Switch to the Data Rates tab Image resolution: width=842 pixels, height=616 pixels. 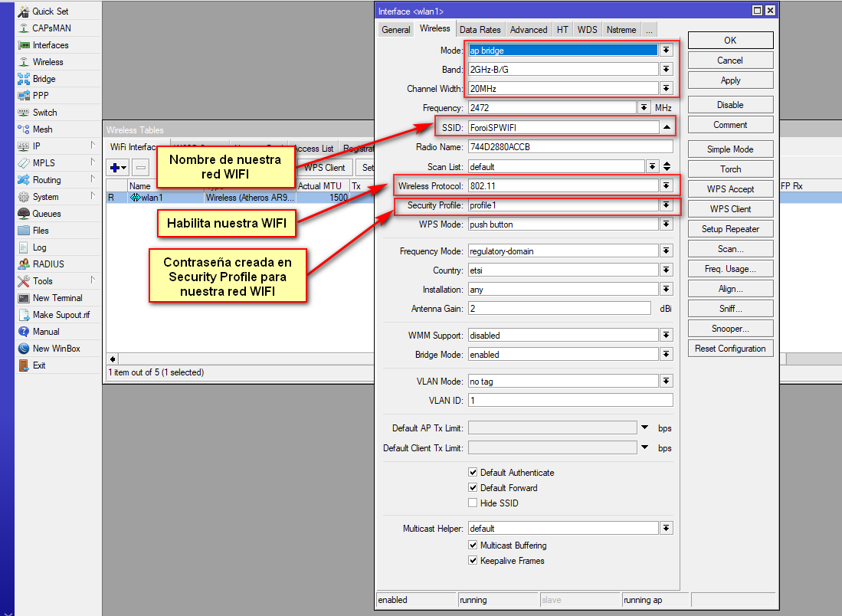pos(480,30)
